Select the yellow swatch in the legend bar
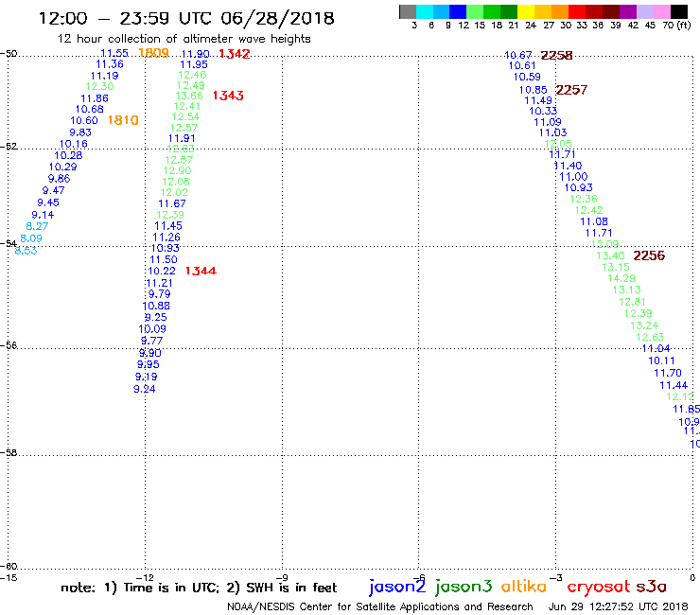 click(526, 11)
